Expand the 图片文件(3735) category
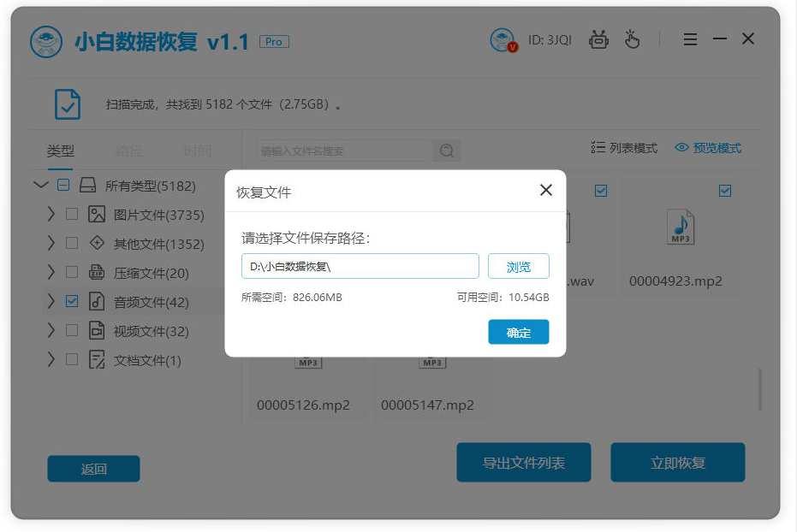 pos(51,214)
